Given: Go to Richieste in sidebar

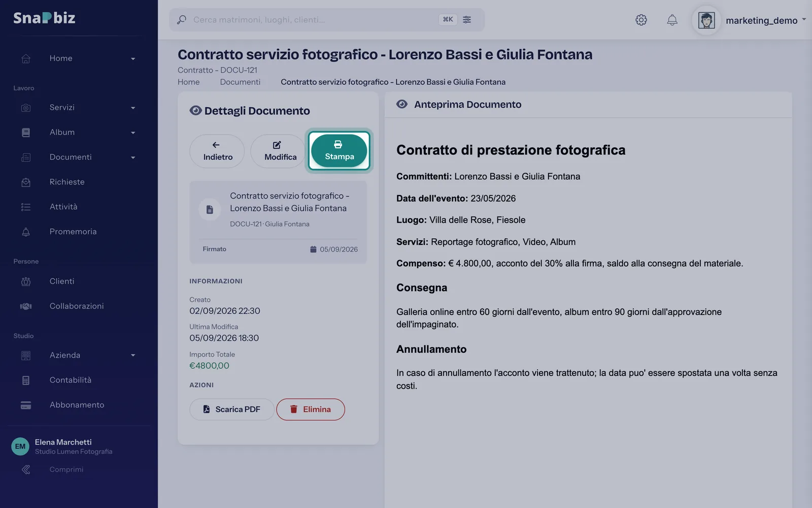Looking at the screenshot, I should (x=67, y=182).
